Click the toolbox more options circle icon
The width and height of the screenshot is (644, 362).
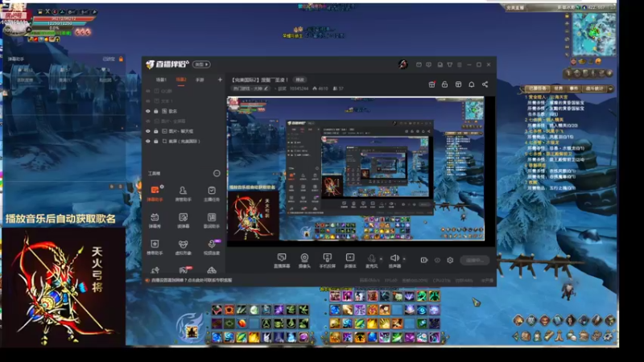coord(217,174)
